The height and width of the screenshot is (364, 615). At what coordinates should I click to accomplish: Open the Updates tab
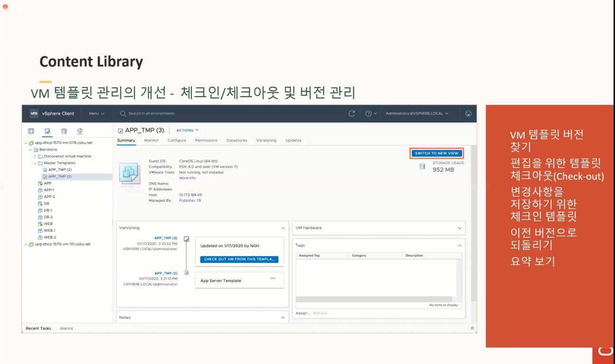[x=293, y=140]
